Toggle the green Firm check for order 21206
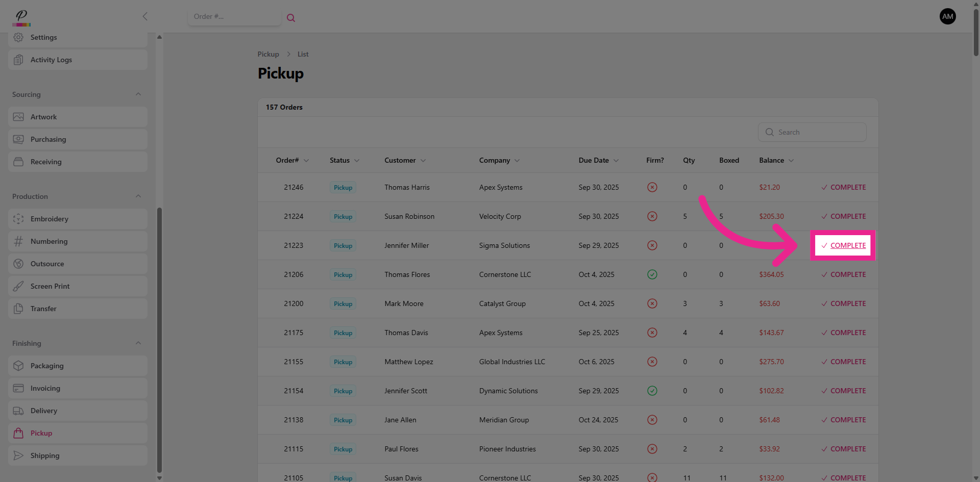 click(x=652, y=274)
